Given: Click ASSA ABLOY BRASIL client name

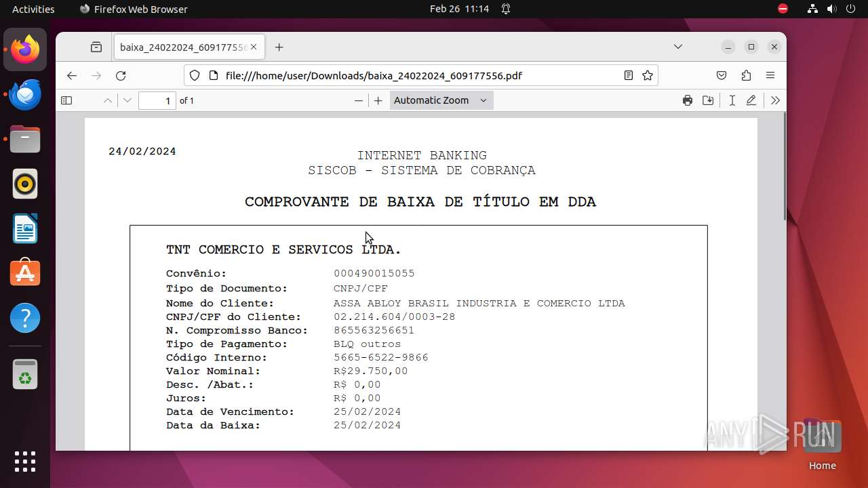Looking at the screenshot, I should (479, 303).
